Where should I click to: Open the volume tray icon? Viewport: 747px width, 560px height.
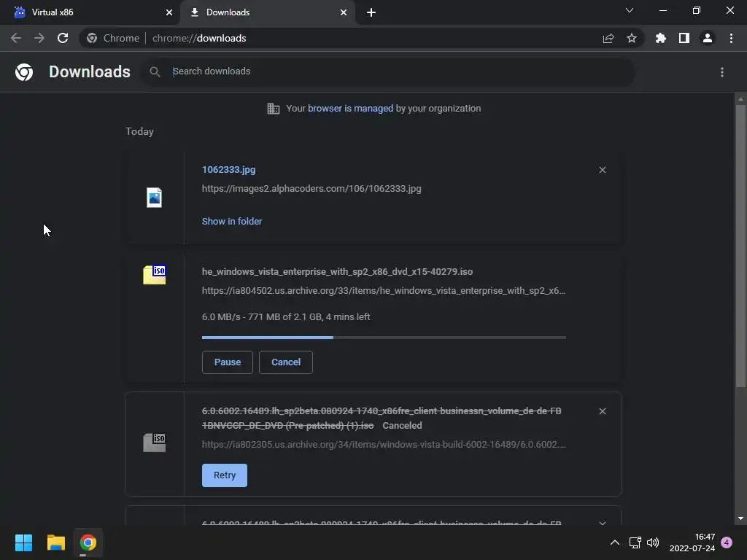pos(653,542)
